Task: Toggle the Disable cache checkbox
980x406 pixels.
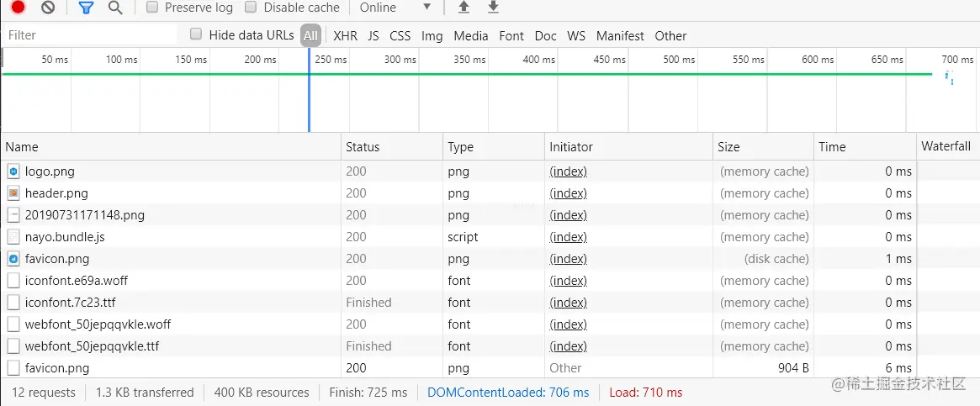Action: click(x=251, y=8)
